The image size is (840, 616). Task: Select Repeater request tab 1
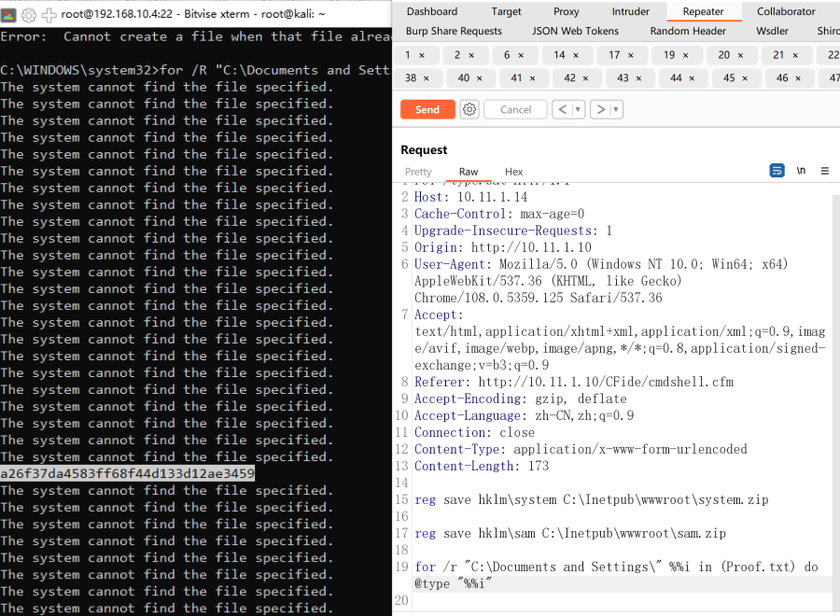pyautogui.click(x=408, y=55)
